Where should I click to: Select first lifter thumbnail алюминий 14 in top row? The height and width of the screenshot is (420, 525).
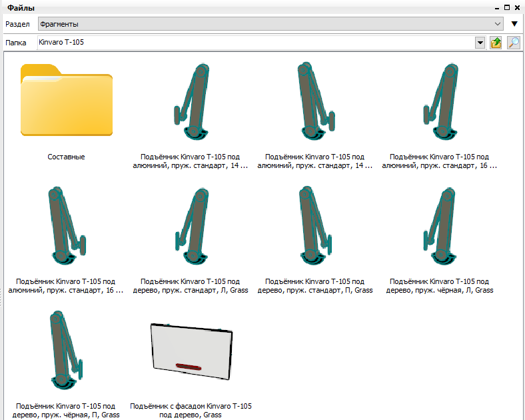tap(191, 101)
